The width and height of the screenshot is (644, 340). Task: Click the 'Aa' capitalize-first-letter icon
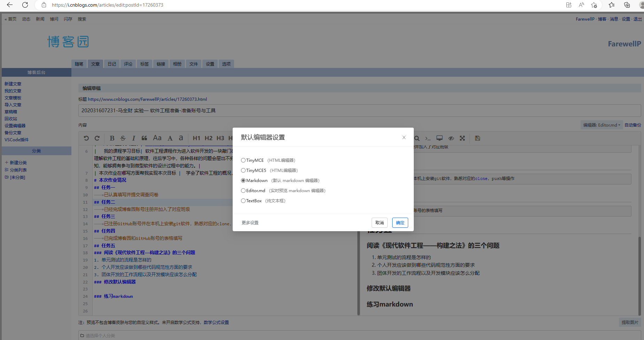(x=157, y=138)
